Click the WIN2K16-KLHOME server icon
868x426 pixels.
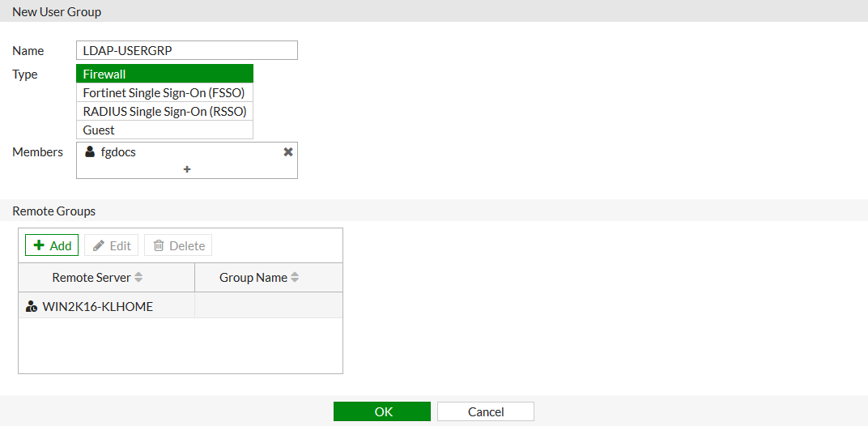[x=32, y=306]
